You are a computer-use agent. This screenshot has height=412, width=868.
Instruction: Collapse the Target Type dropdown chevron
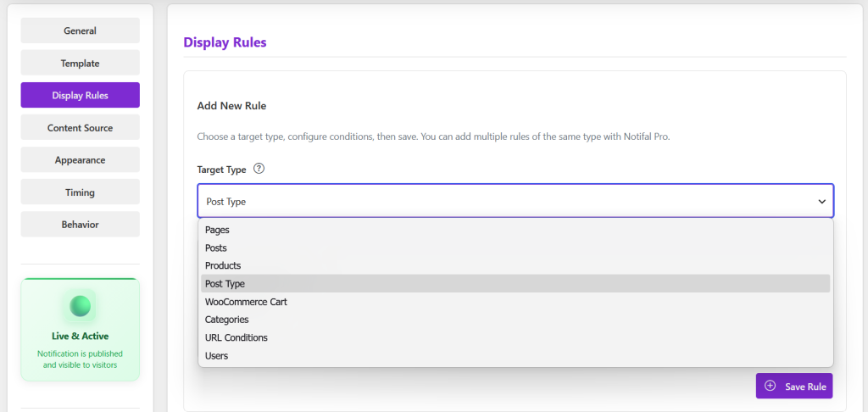coord(821,202)
